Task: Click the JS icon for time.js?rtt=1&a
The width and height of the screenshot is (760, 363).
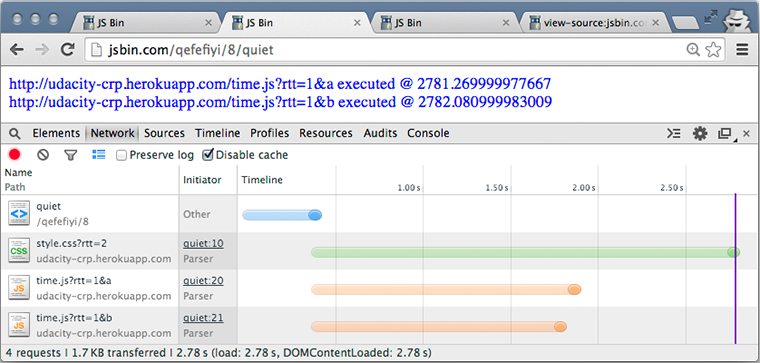Action: click(19, 288)
